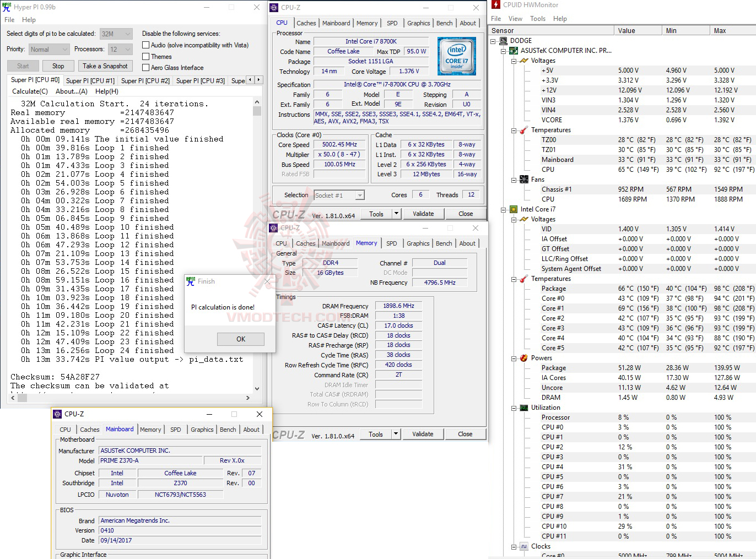
Task: Click the Hyper PI title bar icon
Action: click(x=6, y=7)
